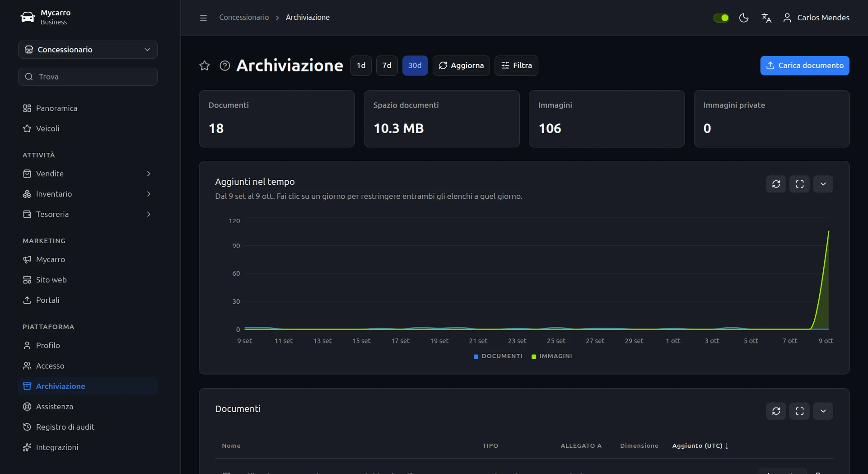Expand the Inventario submenu
This screenshot has height=474, width=868.
click(x=88, y=194)
